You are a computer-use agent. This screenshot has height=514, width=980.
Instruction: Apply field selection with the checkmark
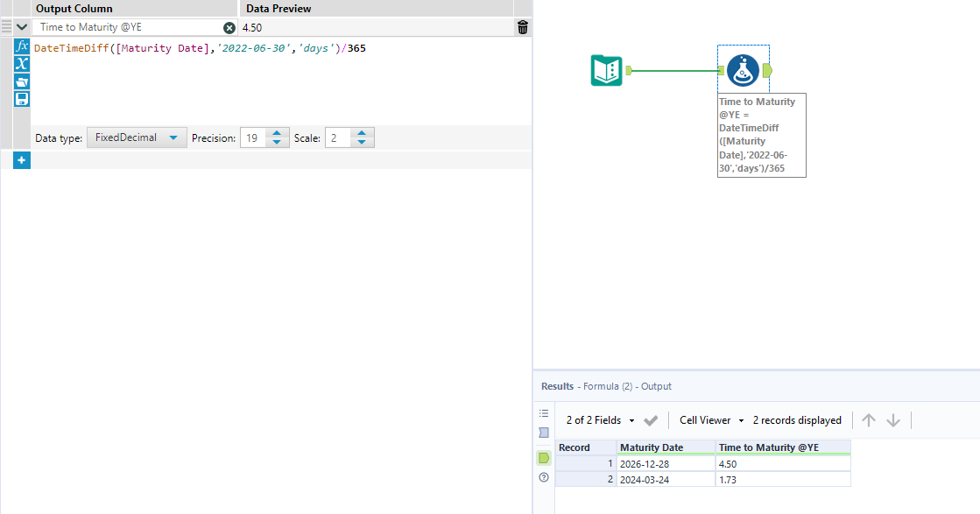pyautogui.click(x=651, y=419)
